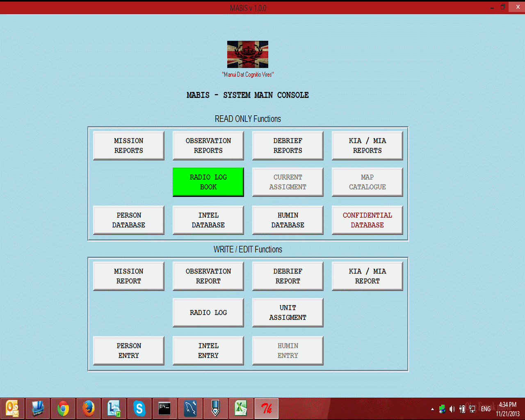Click the "Manui Dat Cognitio Vires" motto
Screen dimensions: 525x420
pyautogui.click(x=248, y=75)
